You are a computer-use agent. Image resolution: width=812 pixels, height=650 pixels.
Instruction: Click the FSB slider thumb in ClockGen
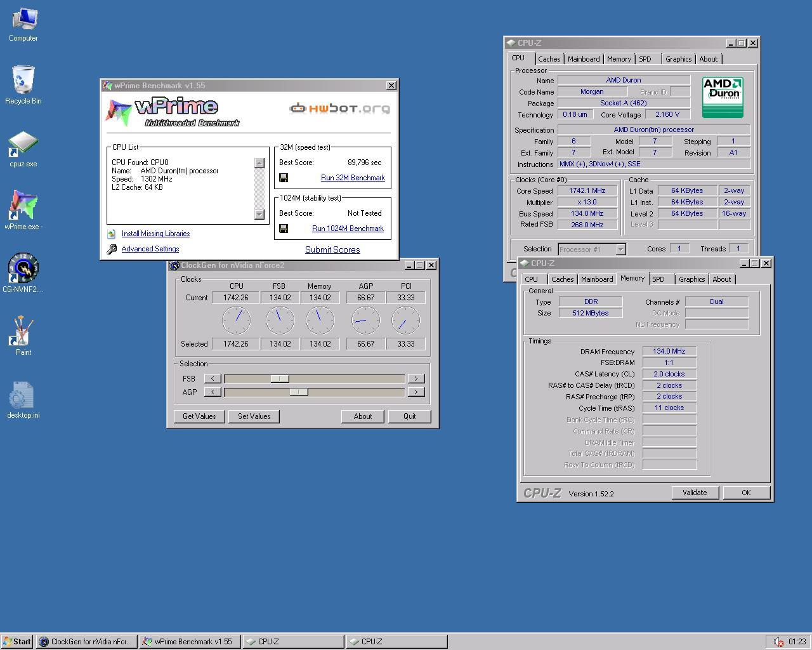[280, 379]
